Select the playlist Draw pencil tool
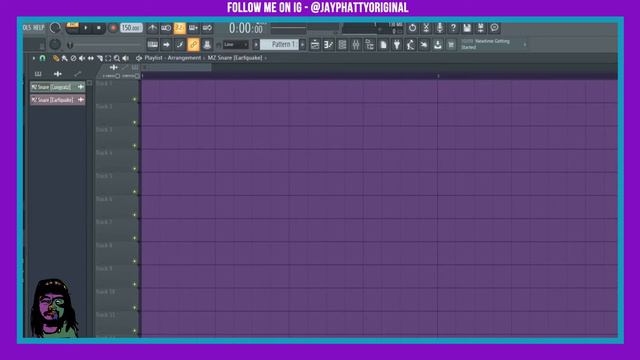 (56, 58)
